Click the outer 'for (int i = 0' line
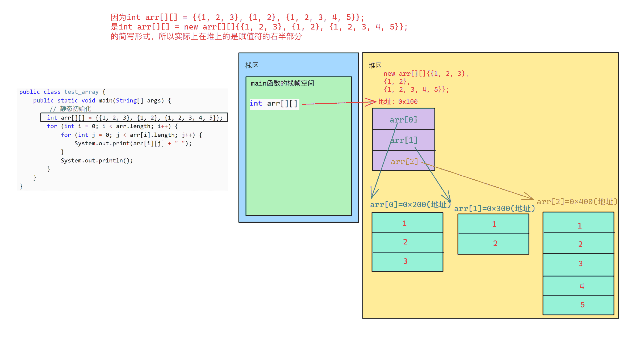644x355 pixels. point(112,126)
